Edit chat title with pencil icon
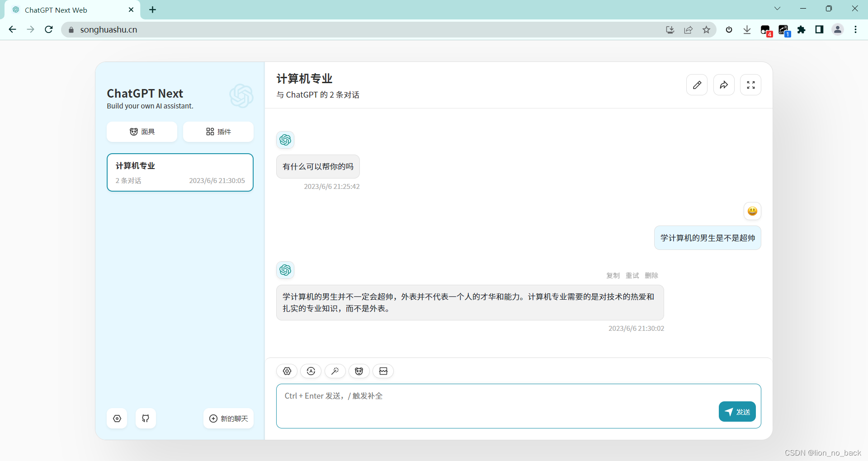868x461 pixels. coord(697,85)
